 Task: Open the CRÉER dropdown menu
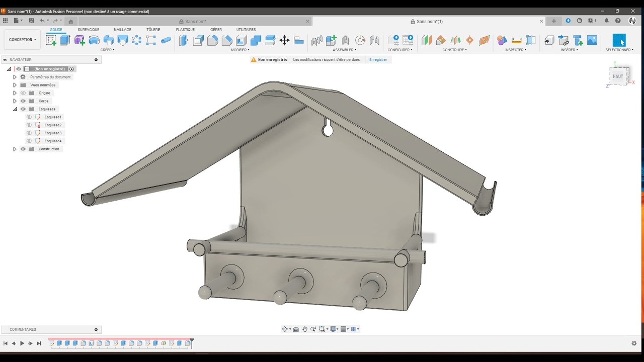point(107,50)
